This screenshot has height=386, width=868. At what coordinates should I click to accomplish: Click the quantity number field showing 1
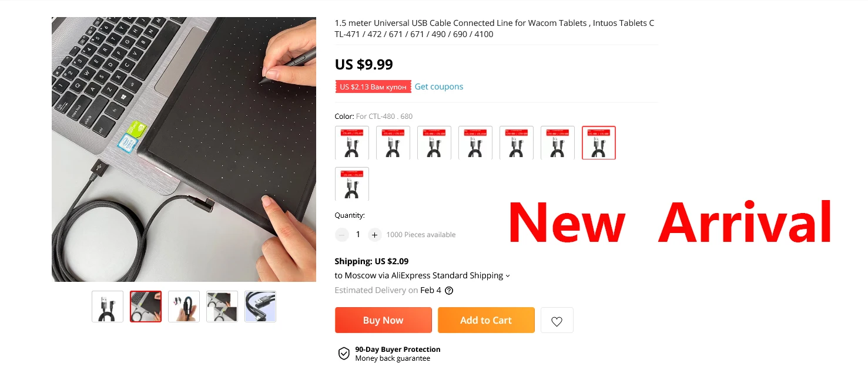(x=358, y=235)
